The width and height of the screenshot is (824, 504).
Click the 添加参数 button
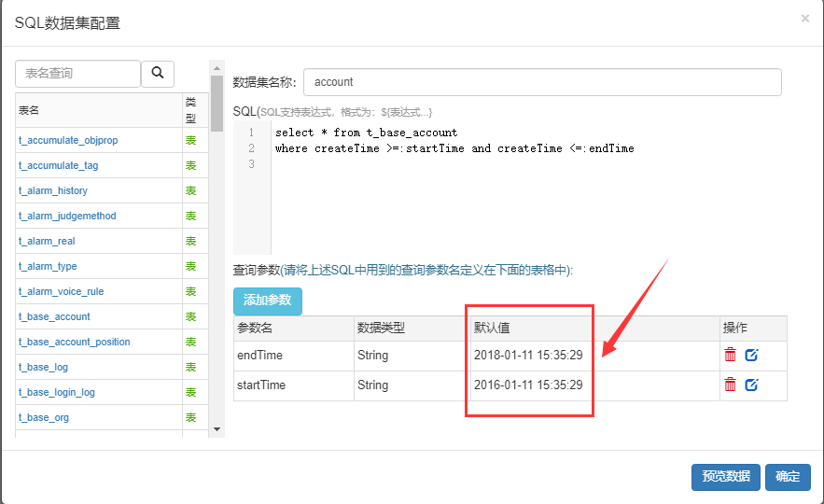point(268,301)
